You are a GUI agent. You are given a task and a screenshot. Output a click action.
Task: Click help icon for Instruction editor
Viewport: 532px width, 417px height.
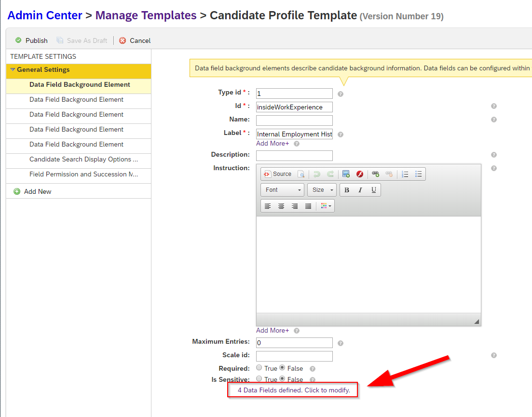pos(494,169)
